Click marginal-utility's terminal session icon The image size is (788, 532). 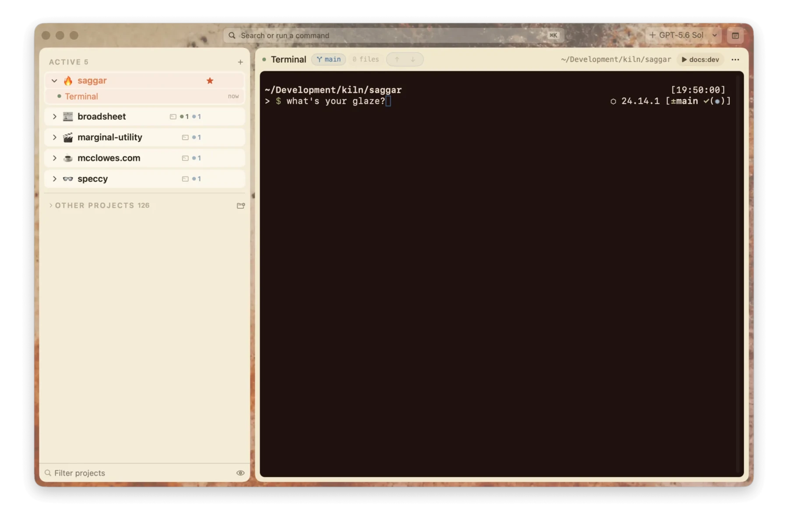(185, 137)
